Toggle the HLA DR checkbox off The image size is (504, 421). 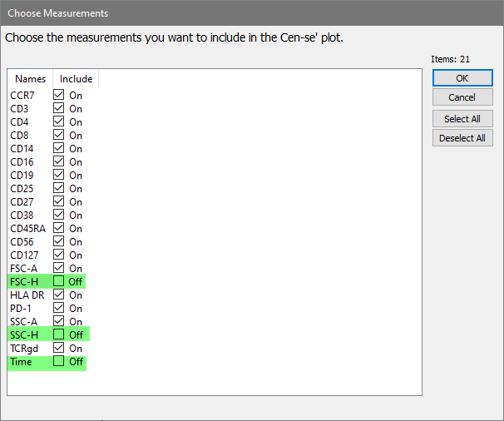click(59, 295)
